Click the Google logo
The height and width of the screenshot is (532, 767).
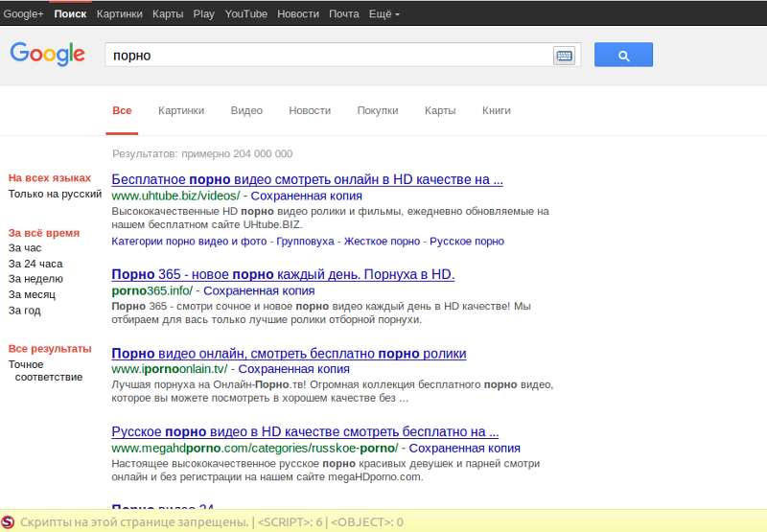[x=47, y=54]
